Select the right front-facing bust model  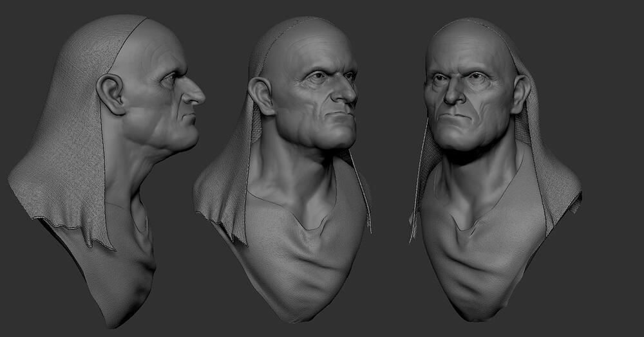pyautogui.click(x=495, y=169)
